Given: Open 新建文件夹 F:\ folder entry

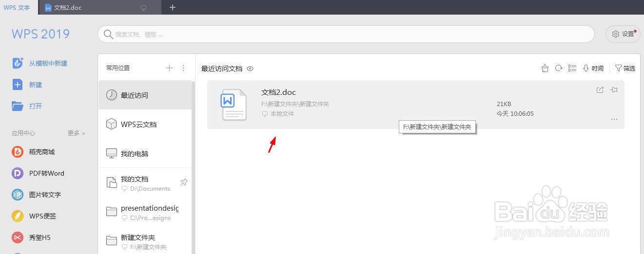Looking at the screenshot, I should pyautogui.click(x=145, y=242).
